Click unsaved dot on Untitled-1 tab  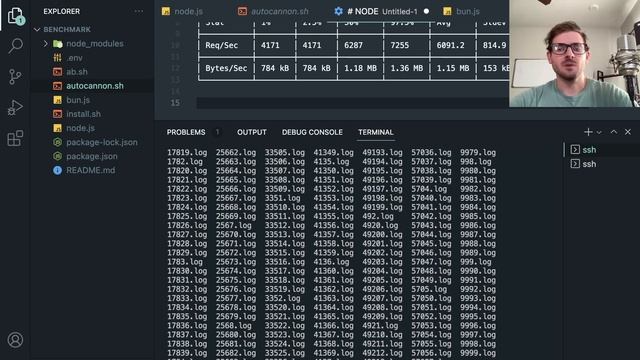point(427,11)
